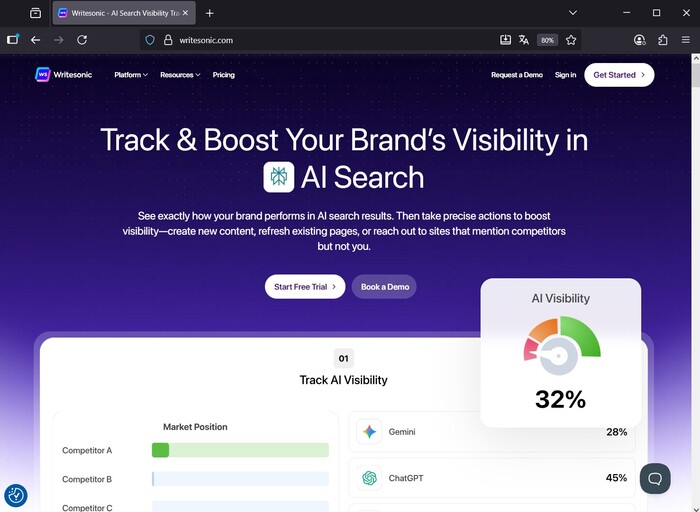Click the scrollbar up arrow
The width and height of the screenshot is (700, 512).
tap(696, 58)
